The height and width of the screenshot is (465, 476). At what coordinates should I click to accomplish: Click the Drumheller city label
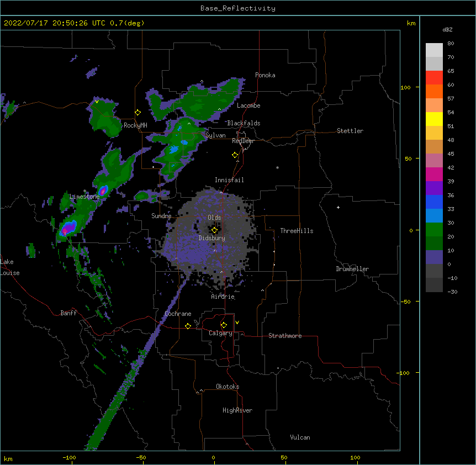click(352, 269)
